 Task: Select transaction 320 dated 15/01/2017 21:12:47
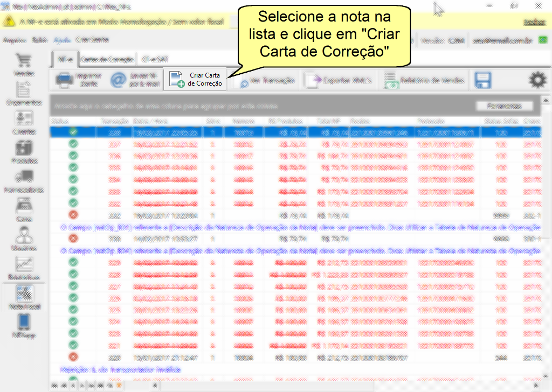296,358
